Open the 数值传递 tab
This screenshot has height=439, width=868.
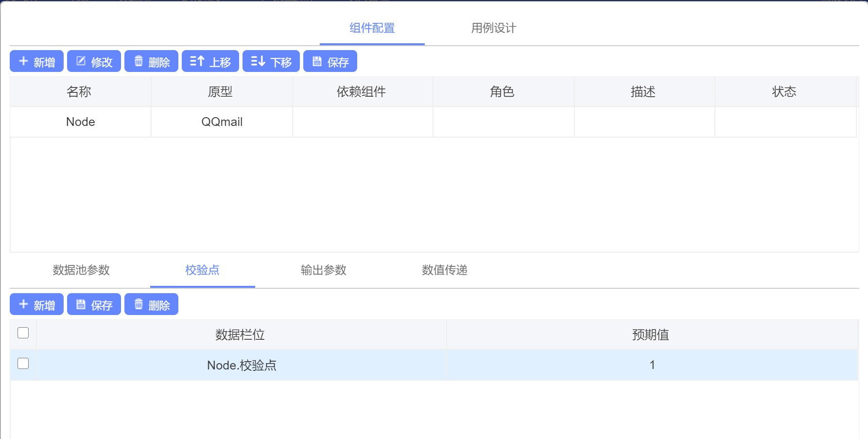tap(444, 270)
